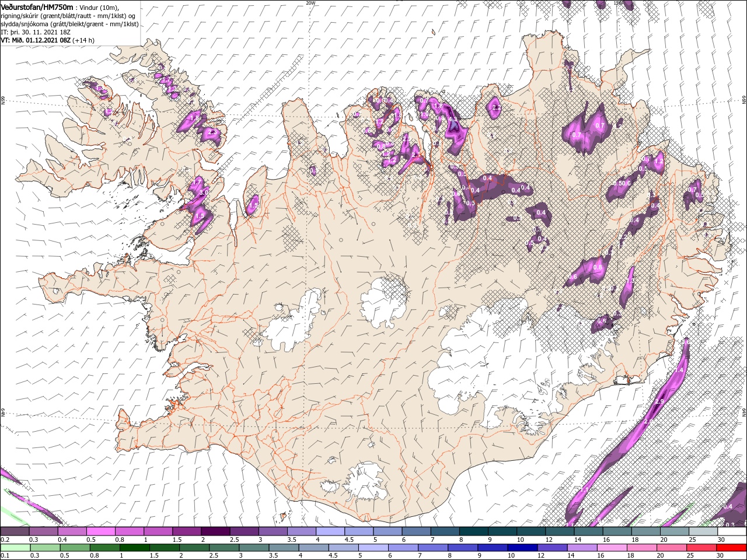This screenshot has width=747, height=560.
Task: Select the '2.9' precipitation value offshore southeast
Action: click(x=659, y=402)
